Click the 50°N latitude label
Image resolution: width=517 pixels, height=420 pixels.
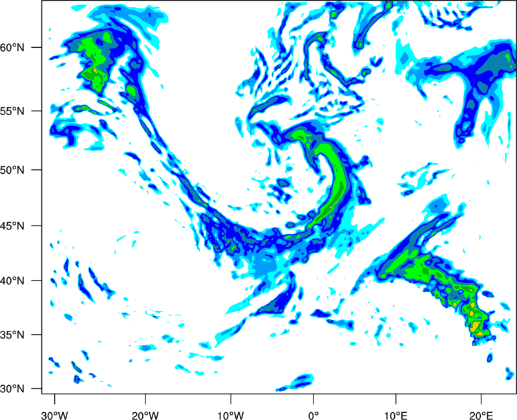[x=12, y=170]
